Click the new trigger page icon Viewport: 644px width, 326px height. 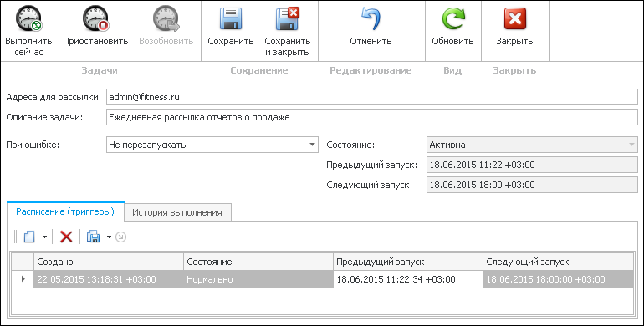tap(29, 237)
